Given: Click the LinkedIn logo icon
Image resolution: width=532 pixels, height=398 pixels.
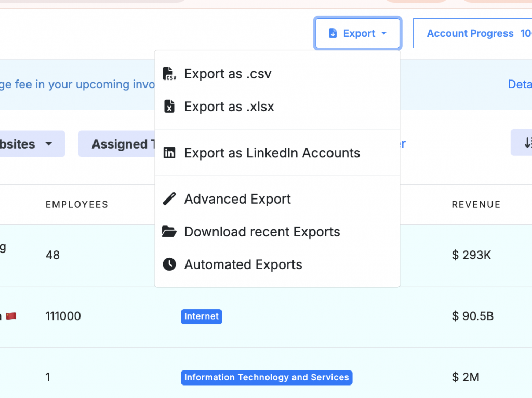Looking at the screenshot, I should (169, 153).
